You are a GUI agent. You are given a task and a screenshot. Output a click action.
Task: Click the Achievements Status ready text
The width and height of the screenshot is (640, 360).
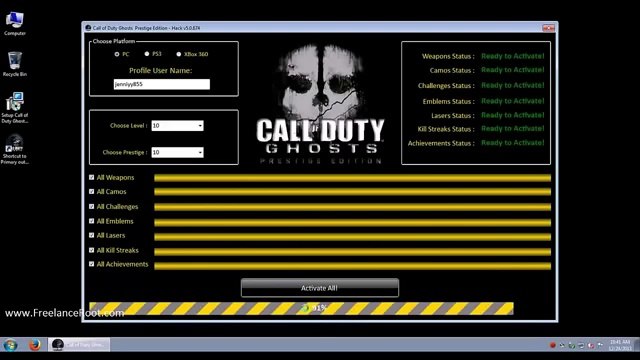[513, 143]
